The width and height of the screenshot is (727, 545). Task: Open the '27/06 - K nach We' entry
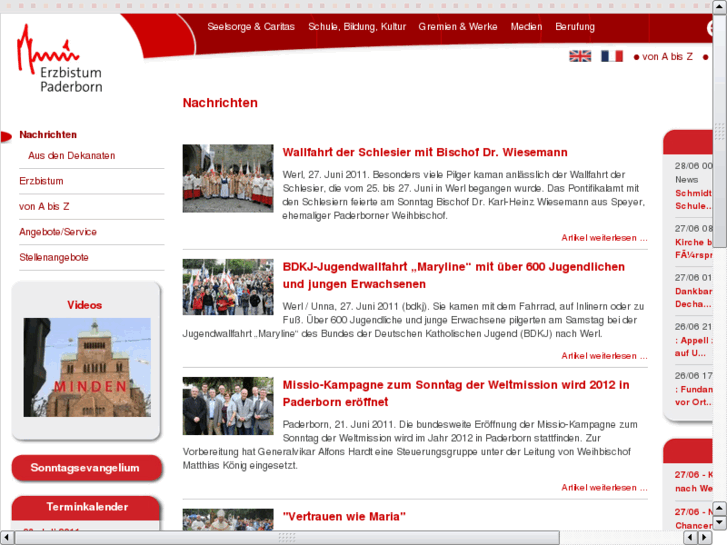coord(693,481)
